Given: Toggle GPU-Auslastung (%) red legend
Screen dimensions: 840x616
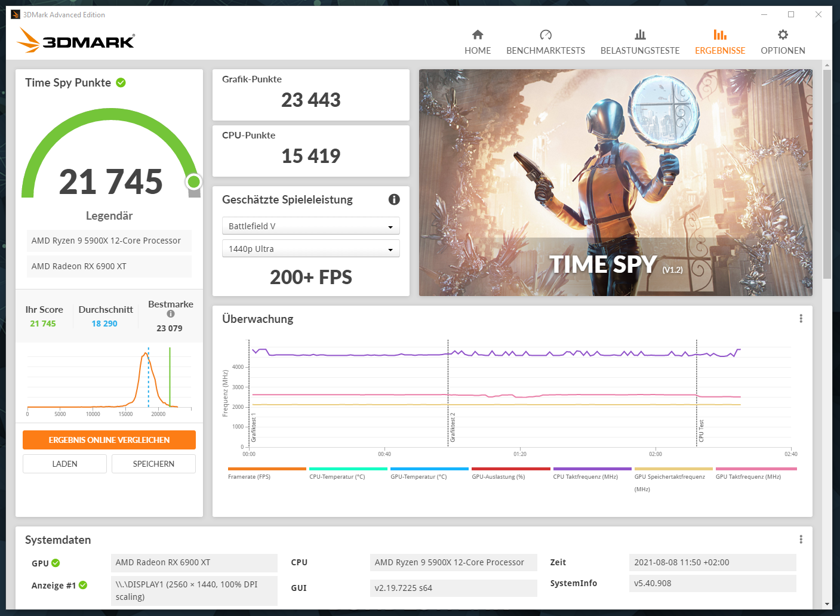Looking at the screenshot, I should point(510,469).
